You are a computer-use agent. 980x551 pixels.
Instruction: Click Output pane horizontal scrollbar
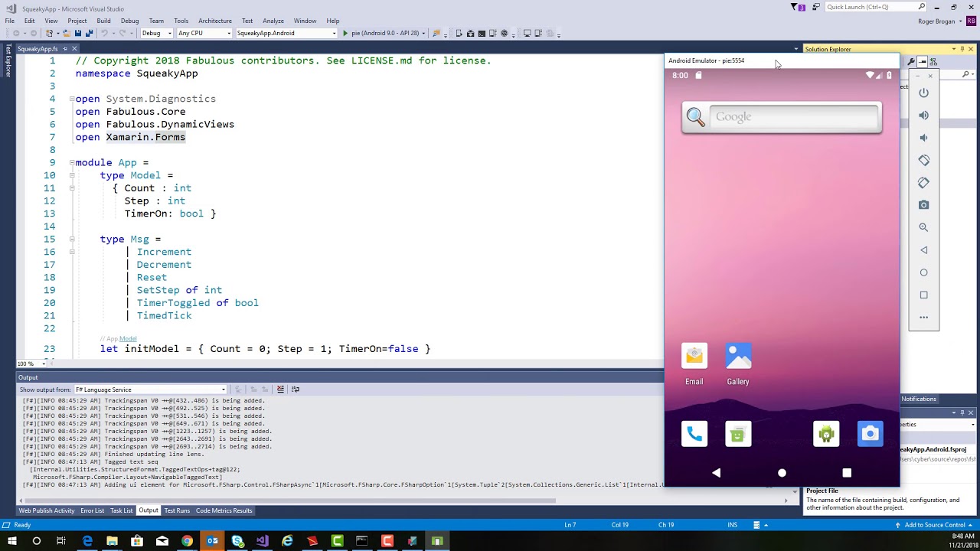pyautogui.click(x=291, y=500)
